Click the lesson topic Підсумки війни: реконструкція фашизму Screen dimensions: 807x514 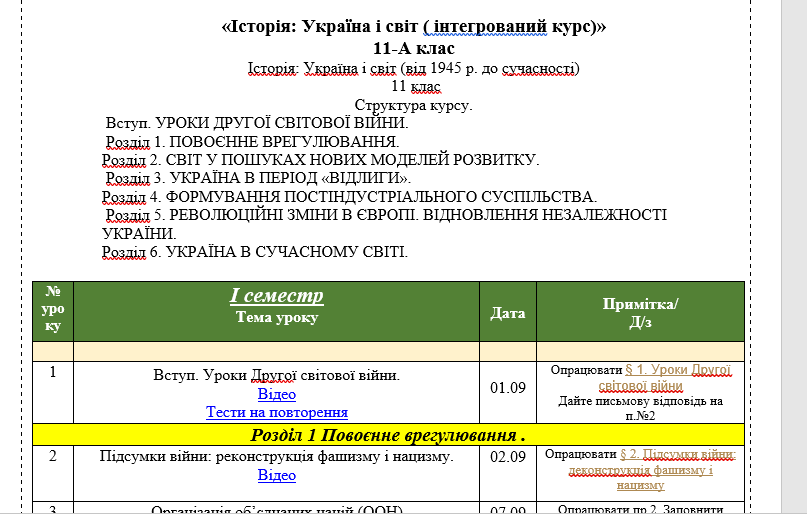pyautogui.click(x=276, y=456)
